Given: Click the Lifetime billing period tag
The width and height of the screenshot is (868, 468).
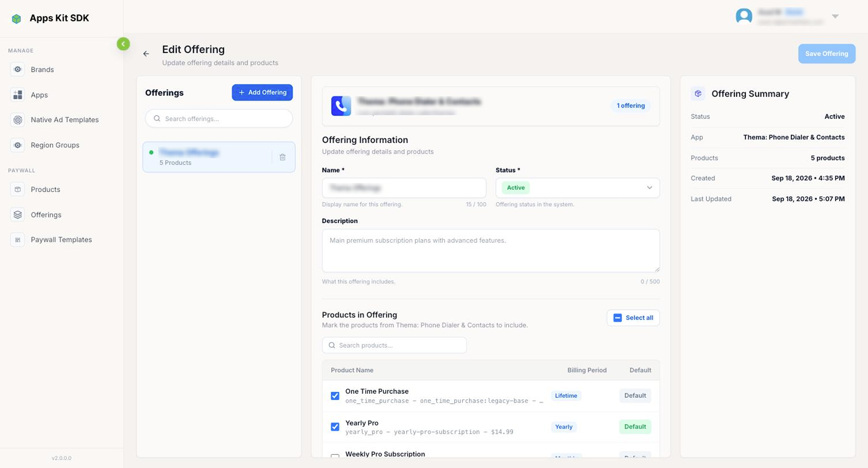Looking at the screenshot, I should point(566,395).
